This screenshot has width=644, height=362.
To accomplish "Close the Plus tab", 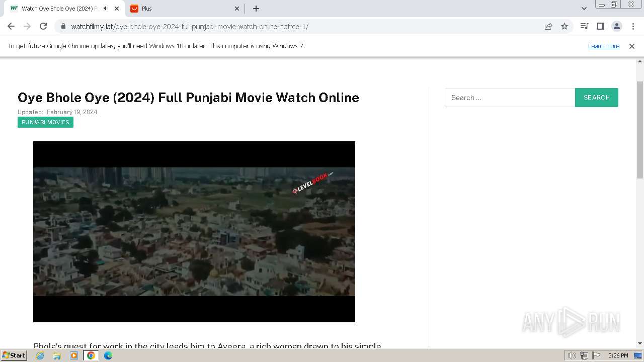I will 237,9.
